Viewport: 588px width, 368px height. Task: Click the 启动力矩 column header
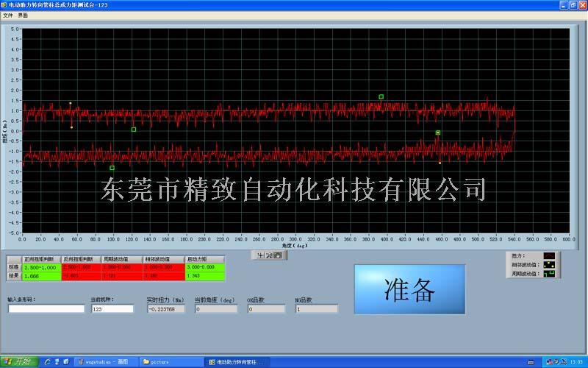tap(205, 259)
